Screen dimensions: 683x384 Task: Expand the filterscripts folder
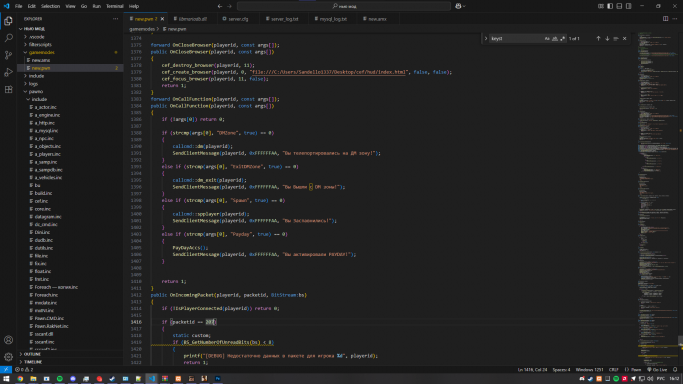[40, 44]
